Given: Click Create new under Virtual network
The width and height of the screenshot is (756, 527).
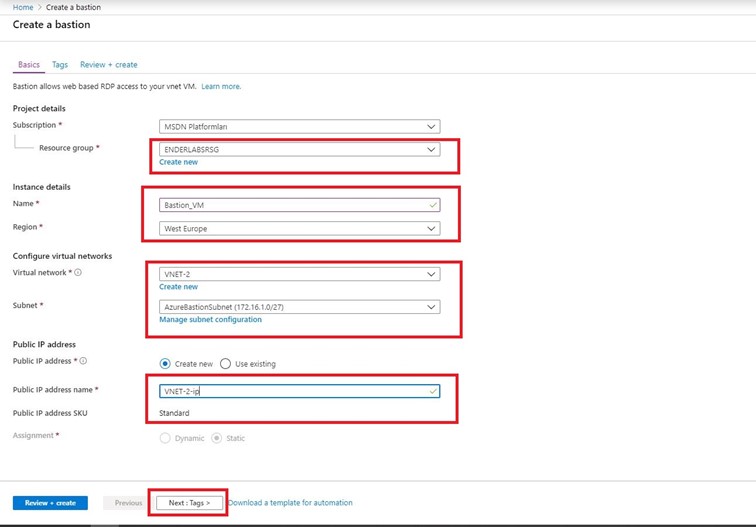Looking at the screenshot, I should click(x=178, y=287).
